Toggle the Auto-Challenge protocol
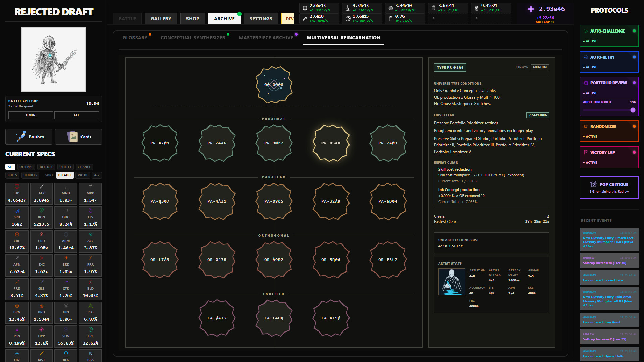The height and width of the screenshot is (362, 644). click(609, 36)
